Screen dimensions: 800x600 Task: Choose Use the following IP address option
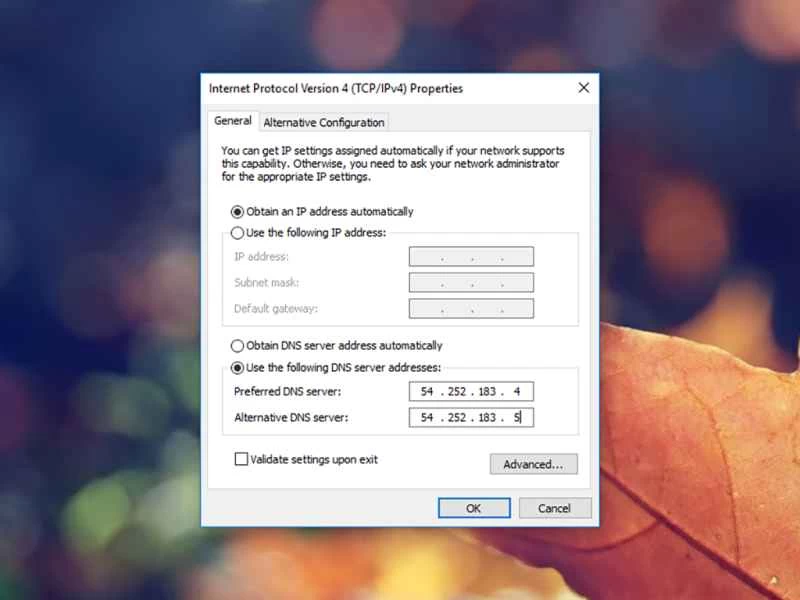click(238, 233)
